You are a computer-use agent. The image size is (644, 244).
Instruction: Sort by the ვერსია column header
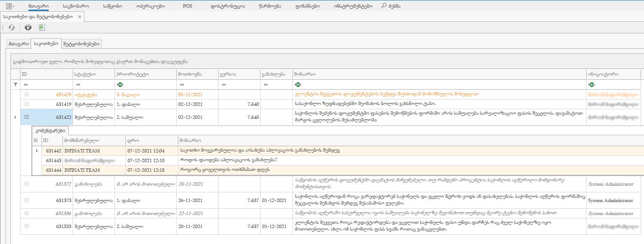pos(239,74)
